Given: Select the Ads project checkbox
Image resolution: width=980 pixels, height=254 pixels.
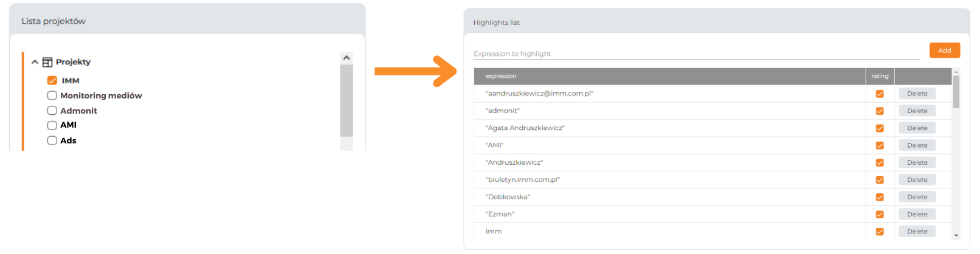Looking at the screenshot, I should coord(52,140).
